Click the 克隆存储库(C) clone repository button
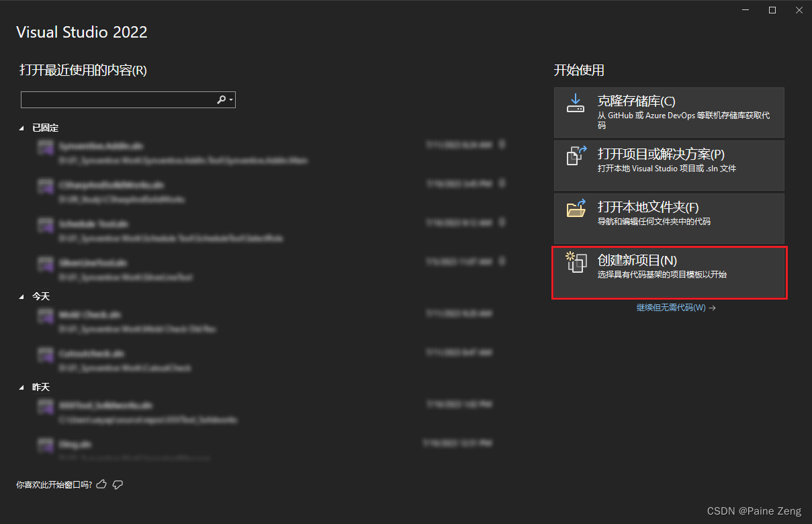Viewport: 812px width, 524px height. click(x=669, y=112)
